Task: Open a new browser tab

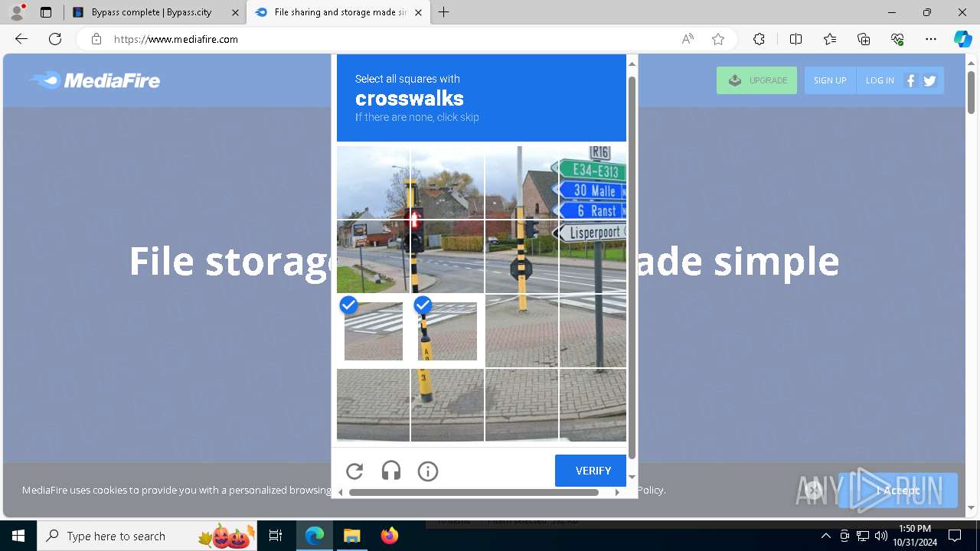Action: [x=444, y=12]
